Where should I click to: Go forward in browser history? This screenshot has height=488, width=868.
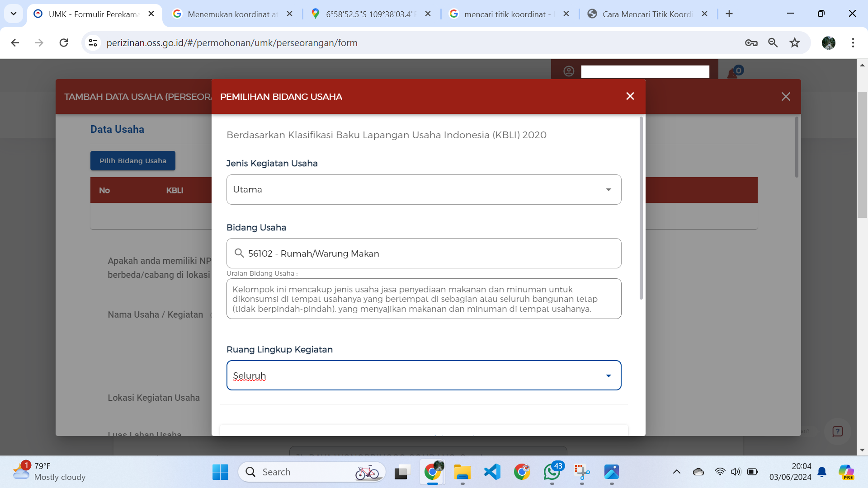click(39, 42)
